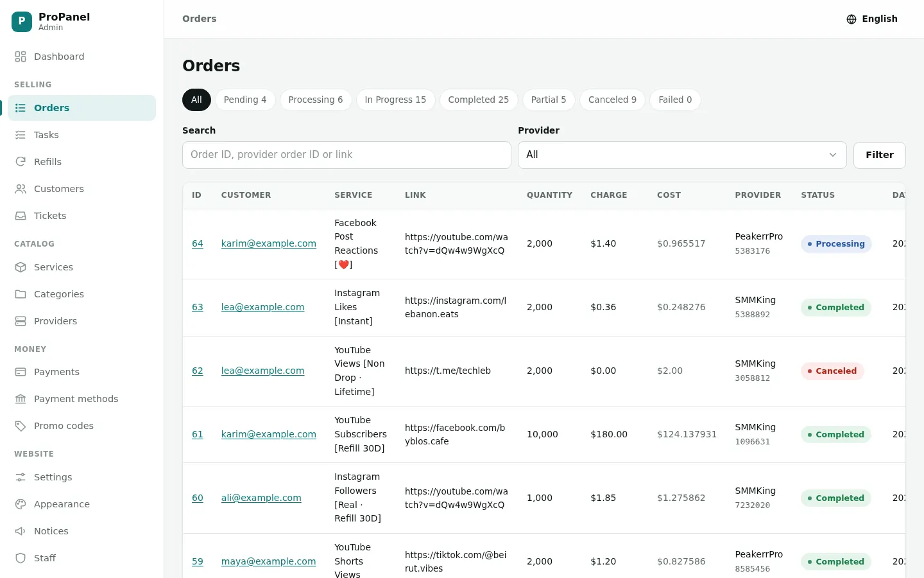Open customer lea@example.com on order 63
924x578 pixels.
coord(263,307)
